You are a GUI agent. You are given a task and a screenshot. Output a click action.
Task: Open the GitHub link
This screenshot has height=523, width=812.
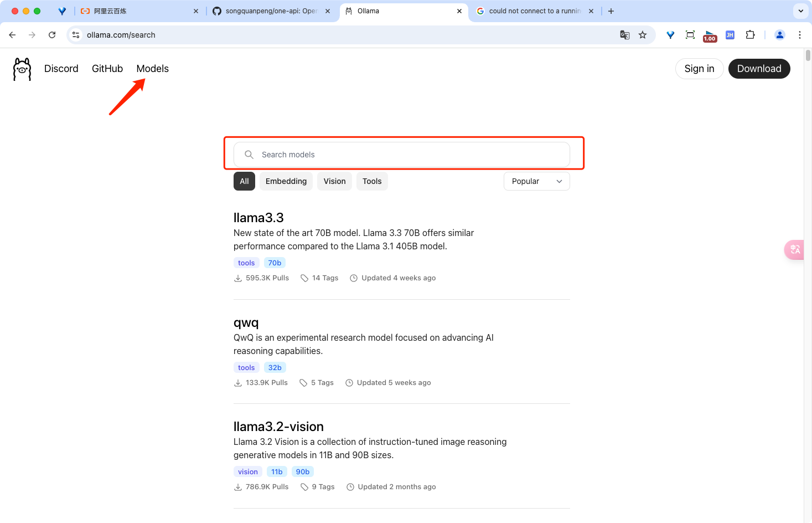pyautogui.click(x=107, y=69)
